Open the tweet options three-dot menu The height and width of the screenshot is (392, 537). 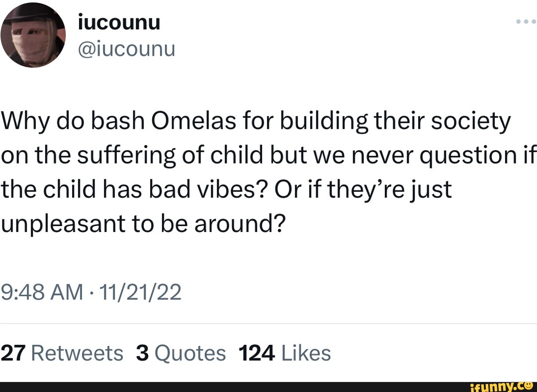point(526,21)
